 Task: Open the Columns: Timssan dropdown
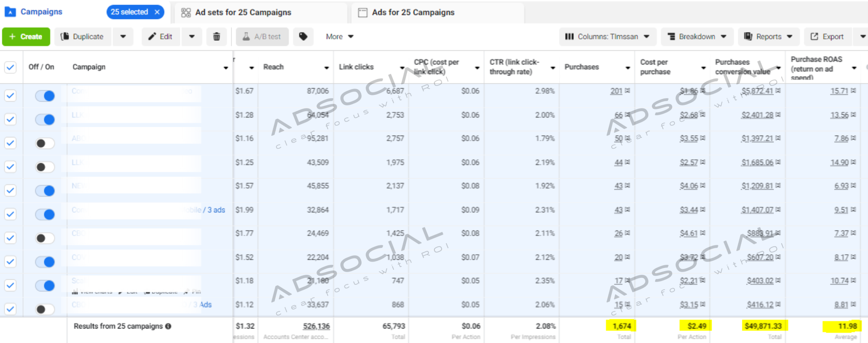pyautogui.click(x=607, y=37)
